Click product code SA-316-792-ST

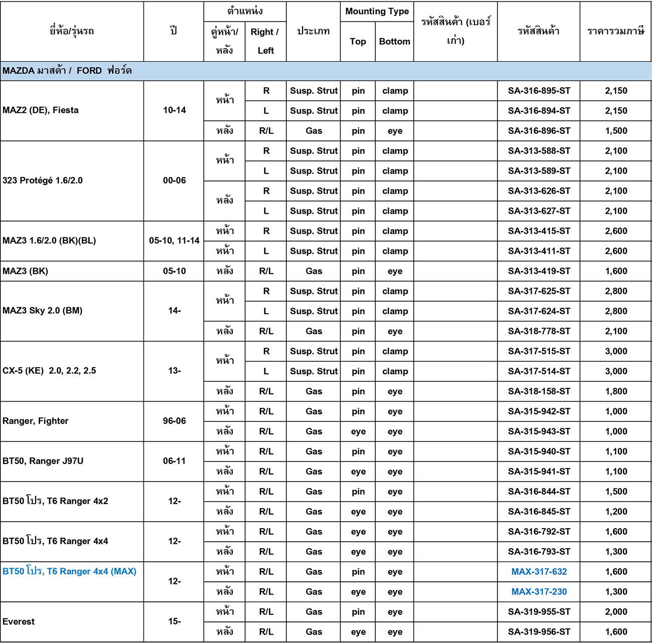click(x=539, y=532)
